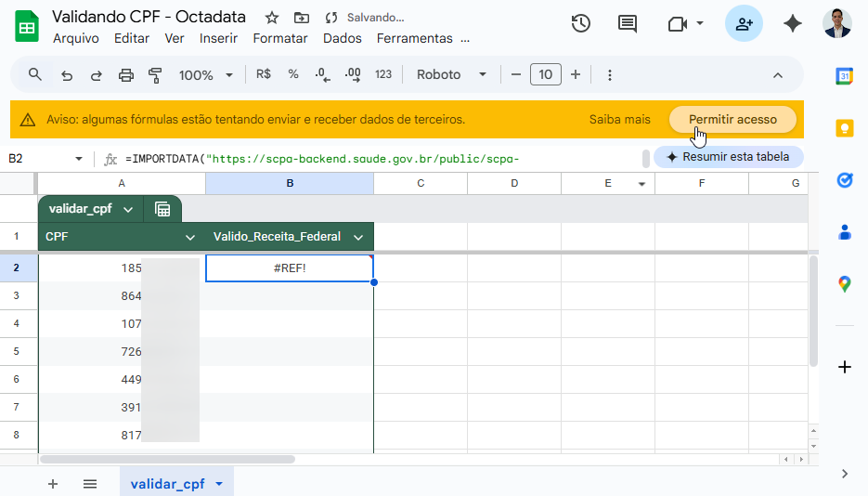Open the camera call options dropdown arrow
The height and width of the screenshot is (496, 868).
point(700,23)
